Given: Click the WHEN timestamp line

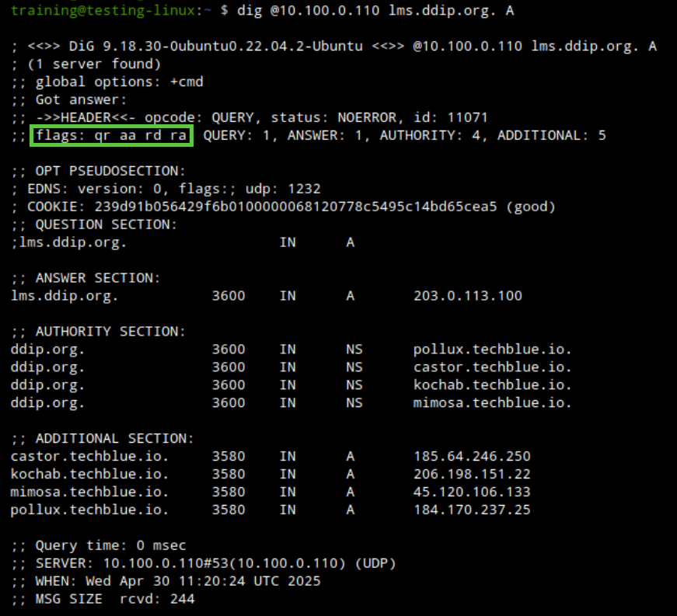Looking at the screenshot, I should [x=166, y=582].
